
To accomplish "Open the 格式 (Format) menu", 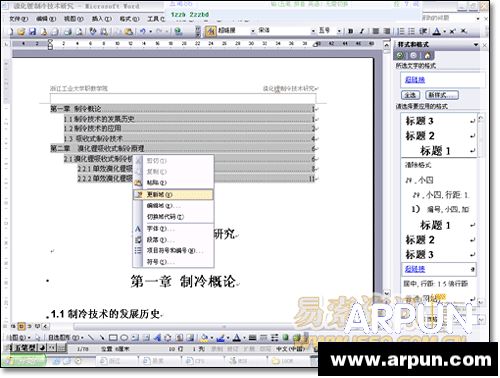I will [129, 19].
